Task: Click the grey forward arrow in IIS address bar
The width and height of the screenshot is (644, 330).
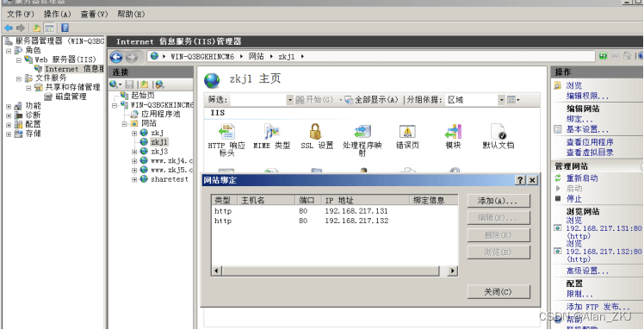Action: (131, 57)
